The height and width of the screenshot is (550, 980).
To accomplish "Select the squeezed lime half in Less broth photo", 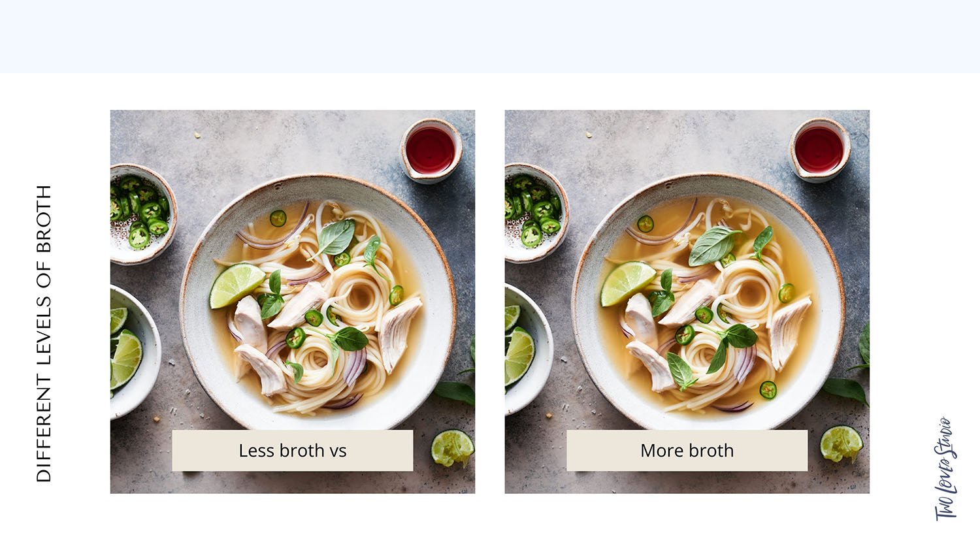I will (x=452, y=447).
